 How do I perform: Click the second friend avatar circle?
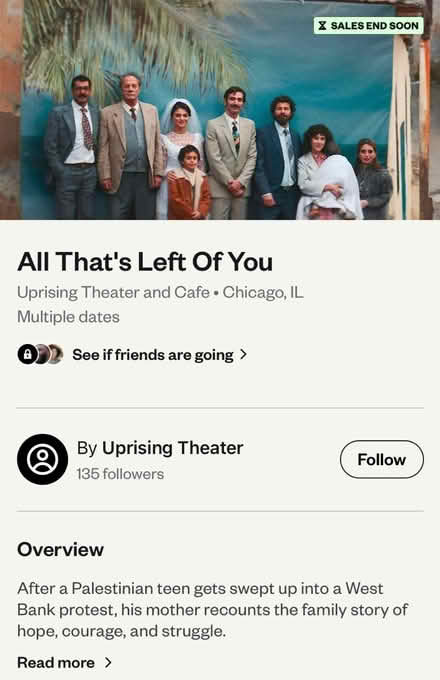(41, 354)
